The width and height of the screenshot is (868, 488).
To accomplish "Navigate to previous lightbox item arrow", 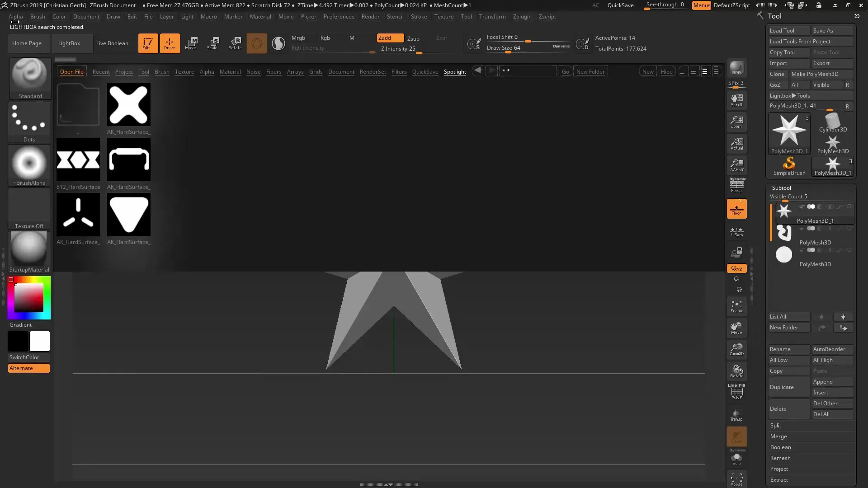I will 478,71.
